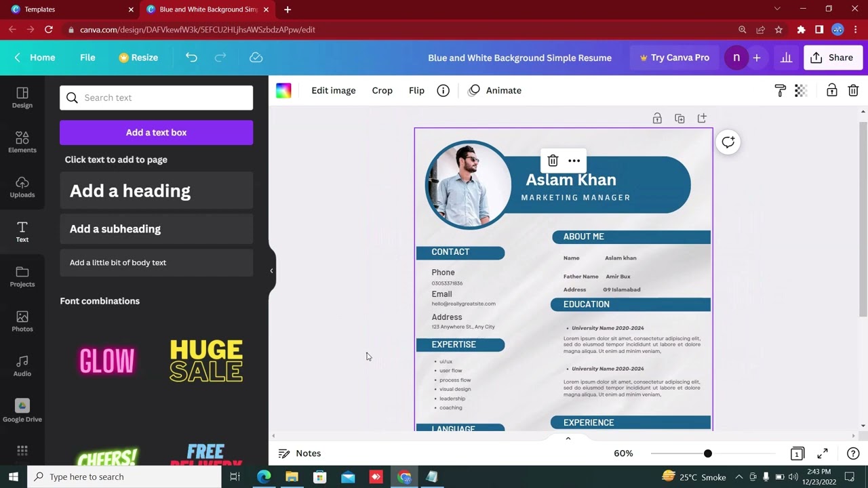
Task: Collapse the side panel using arrow handle
Action: pos(271,270)
